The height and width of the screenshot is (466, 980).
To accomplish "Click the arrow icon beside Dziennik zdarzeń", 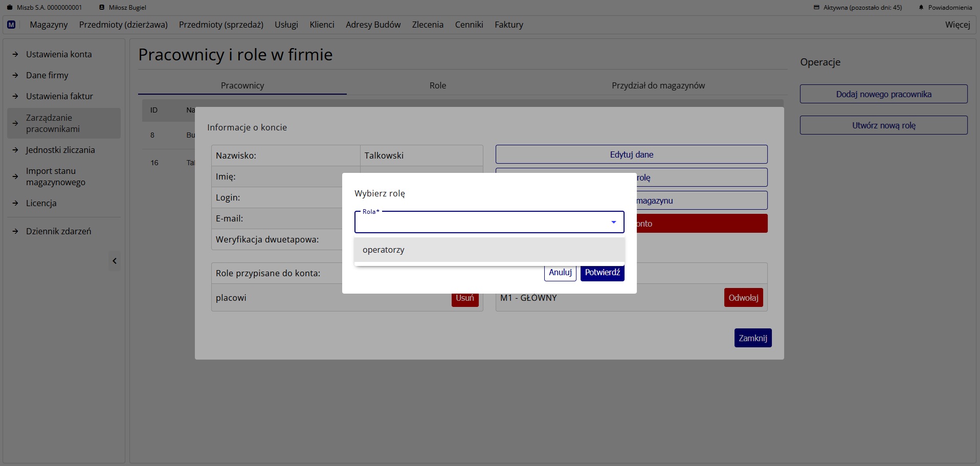I will pyautogui.click(x=15, y=231).
